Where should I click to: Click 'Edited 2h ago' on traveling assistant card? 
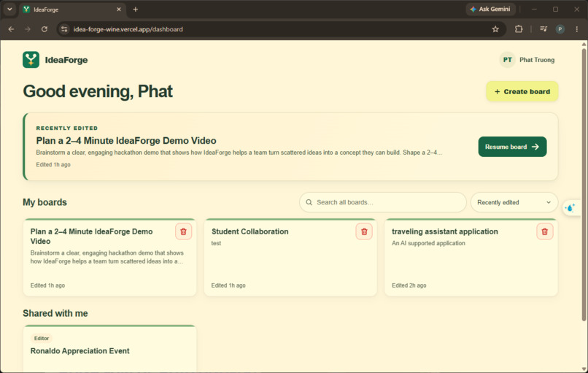click(409, 285)
